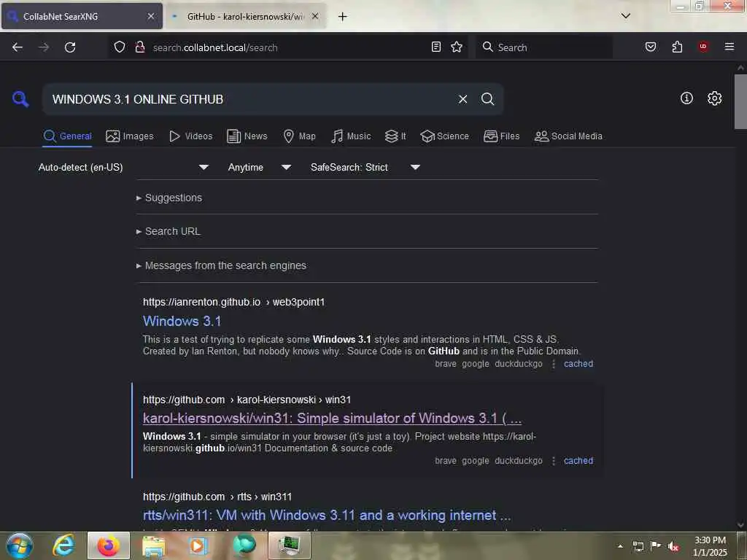Open the tracking protection shield icon
The height and width of the screenshot is (560, 747).
(119, 47)
